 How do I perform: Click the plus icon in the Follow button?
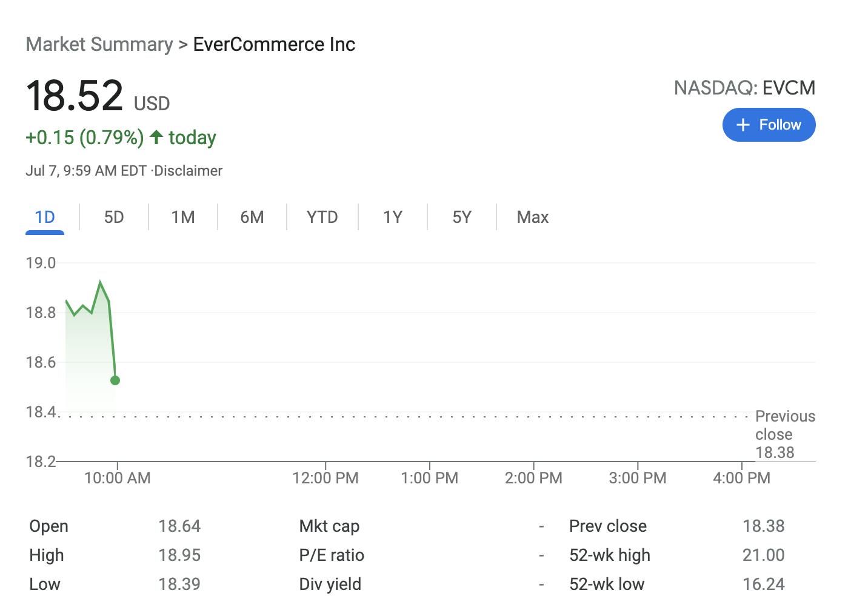pos(743,125)
